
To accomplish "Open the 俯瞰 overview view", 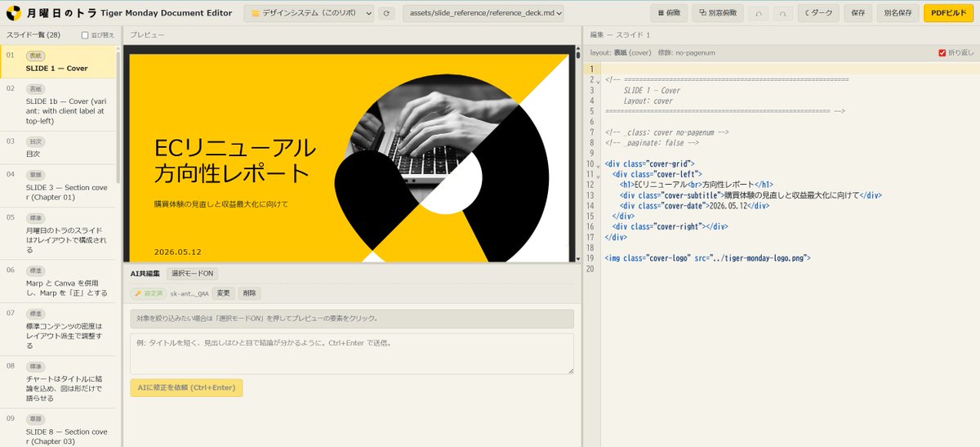I will [x=669, y=13].
